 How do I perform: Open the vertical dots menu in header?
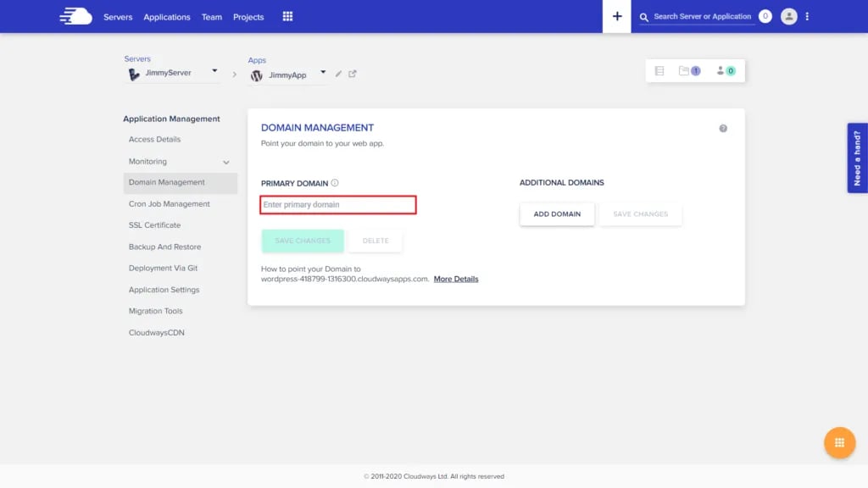coord(807,17)
